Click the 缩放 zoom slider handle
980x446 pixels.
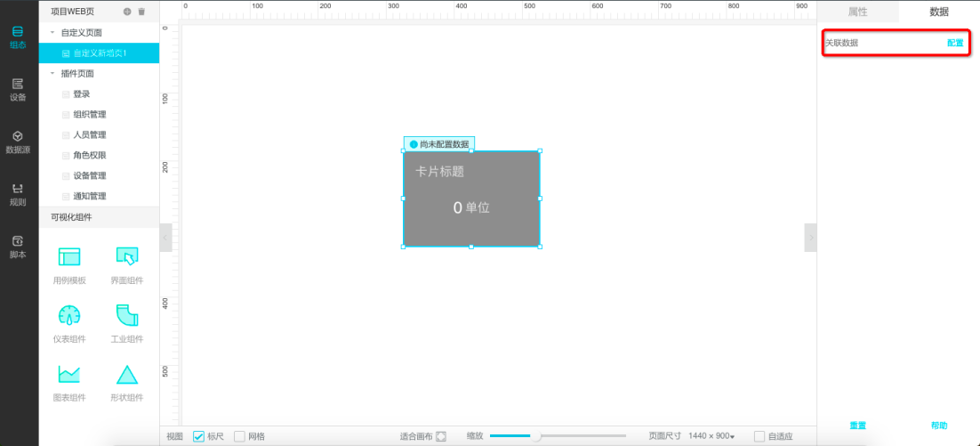click(x=535, y=436)
